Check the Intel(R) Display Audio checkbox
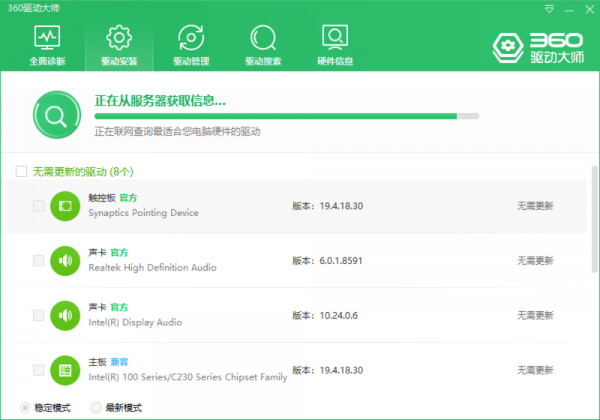Viewport: 600px width, 420px height. tap(39, 315)
